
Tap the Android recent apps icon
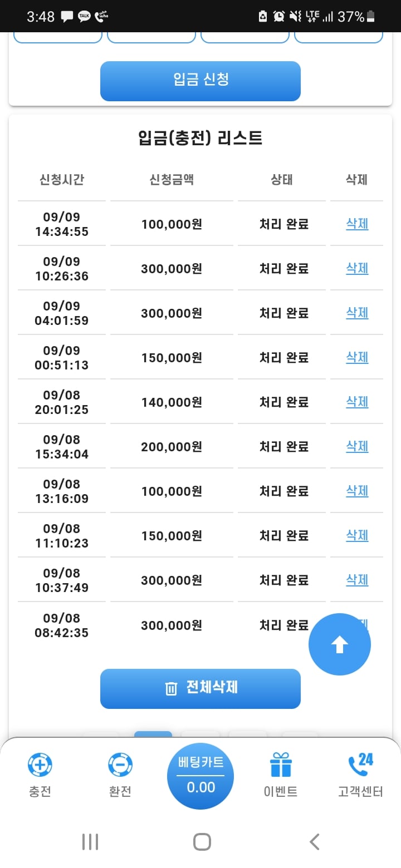point(90,842)
